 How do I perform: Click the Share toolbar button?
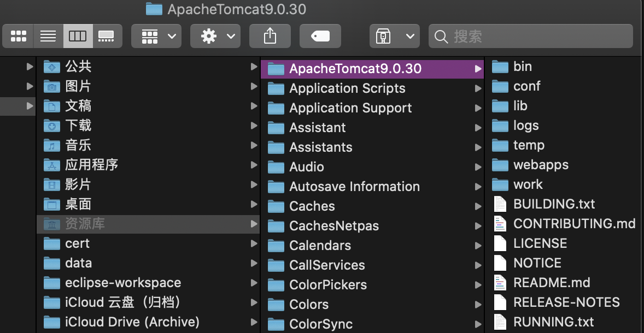(270, 36)
